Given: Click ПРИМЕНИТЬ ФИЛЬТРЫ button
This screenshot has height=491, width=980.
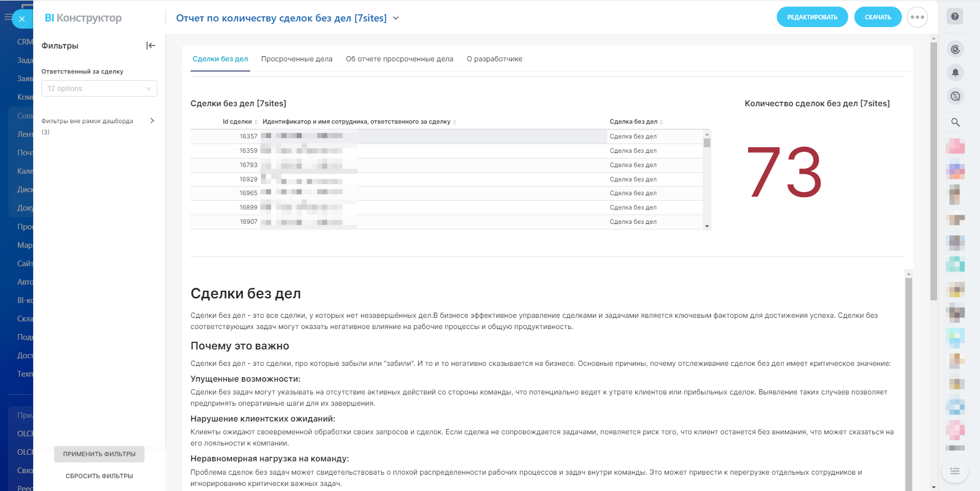Looking at the screenshot, I should pos(99,454).
